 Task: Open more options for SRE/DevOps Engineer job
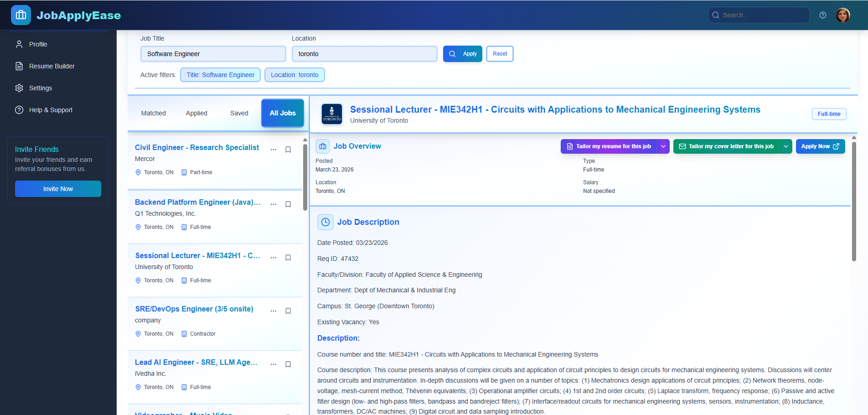click(x=274, y=311)
